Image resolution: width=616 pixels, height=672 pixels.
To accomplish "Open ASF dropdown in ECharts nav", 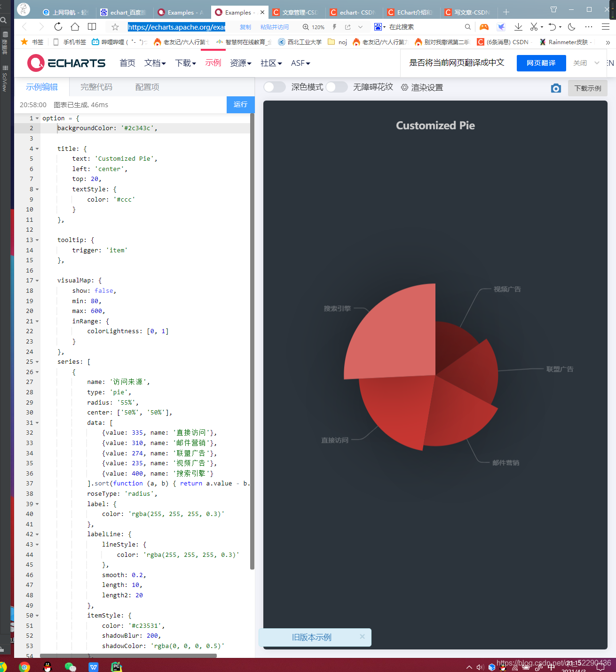I will [300, 63].
